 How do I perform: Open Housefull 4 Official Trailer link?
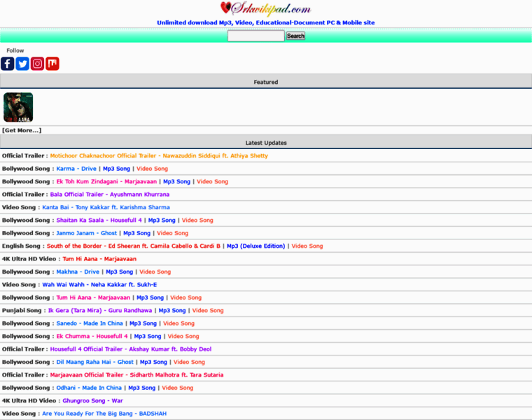click(131, 349)
